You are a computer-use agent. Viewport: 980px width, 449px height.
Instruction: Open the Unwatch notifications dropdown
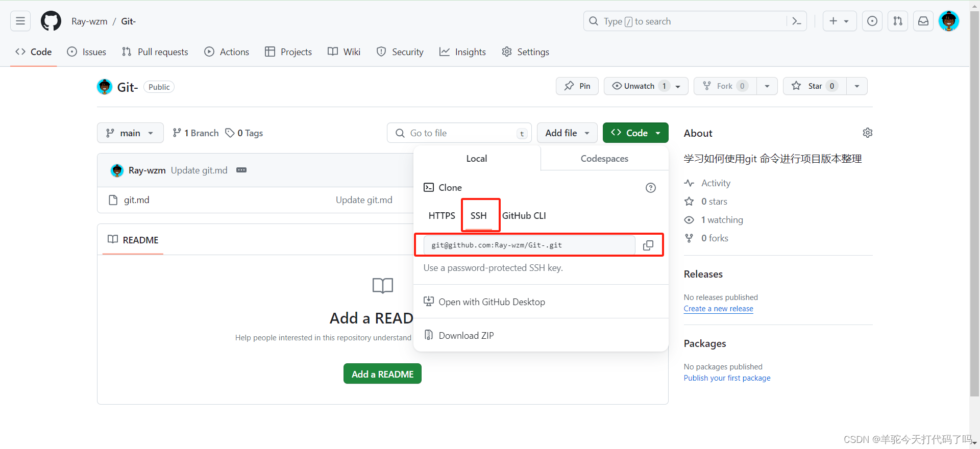point(646,86)
